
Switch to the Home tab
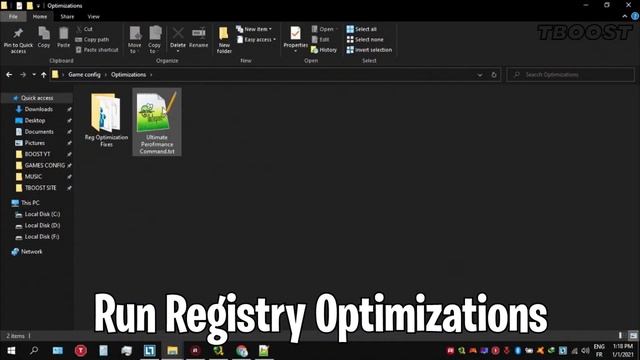pyautogui.click(x=40, y=17)
